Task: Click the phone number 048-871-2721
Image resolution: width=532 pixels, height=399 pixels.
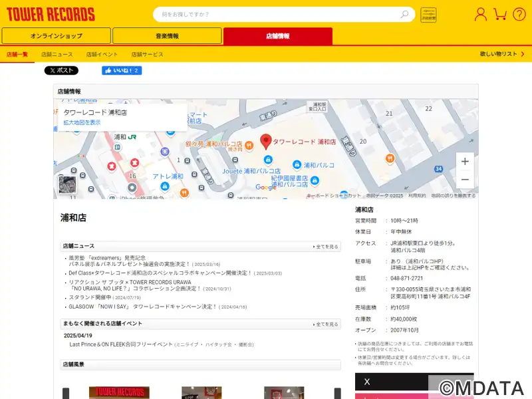Action: 407,278
